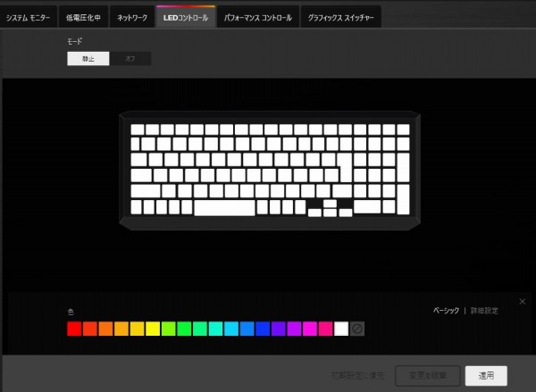Screen dimensions: 536x392
Task: Choose the white color swatch
Action: click(x=341, y=329)
